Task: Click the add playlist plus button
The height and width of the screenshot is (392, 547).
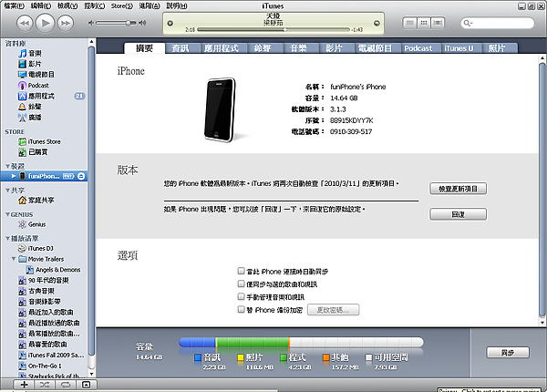Action: 24,385
